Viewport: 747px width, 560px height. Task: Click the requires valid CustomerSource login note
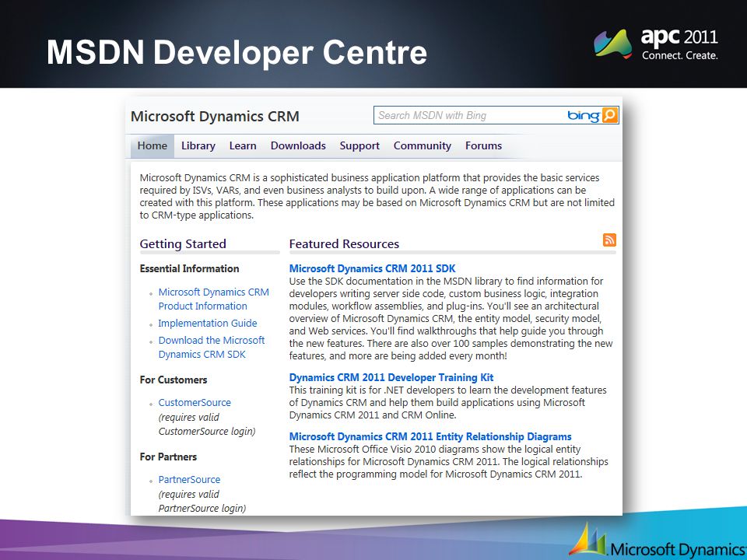tap(207, 425)
